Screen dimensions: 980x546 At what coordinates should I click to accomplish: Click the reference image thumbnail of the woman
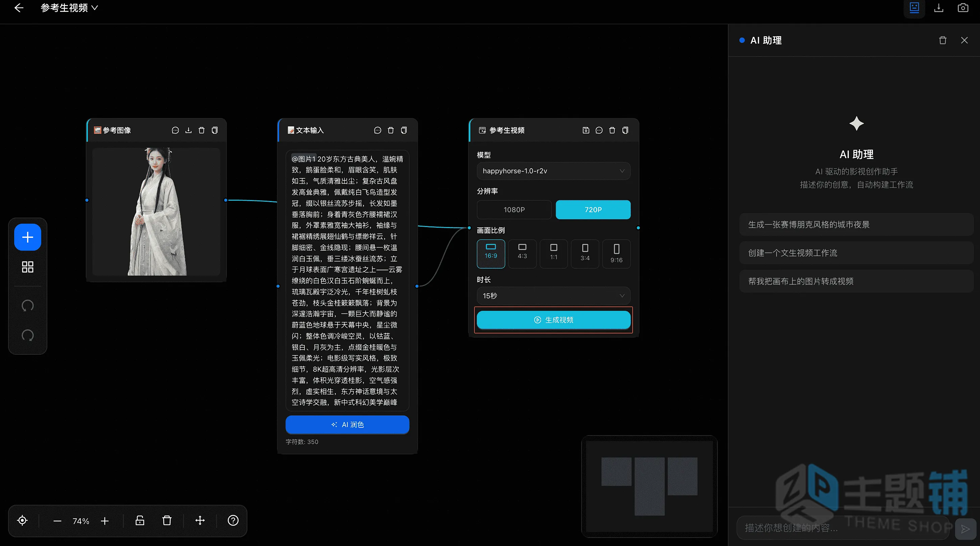pyautogui.click(x=156, y=212)
